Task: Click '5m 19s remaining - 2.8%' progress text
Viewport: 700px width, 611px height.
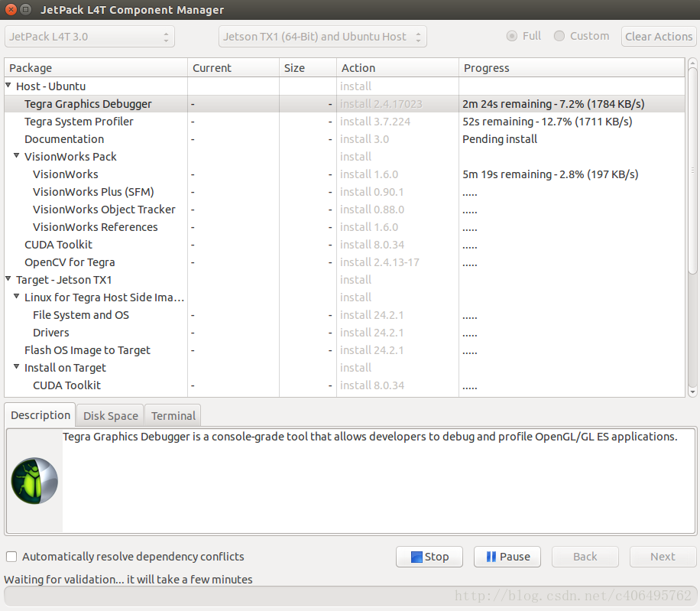Action: tap(550, 174)
